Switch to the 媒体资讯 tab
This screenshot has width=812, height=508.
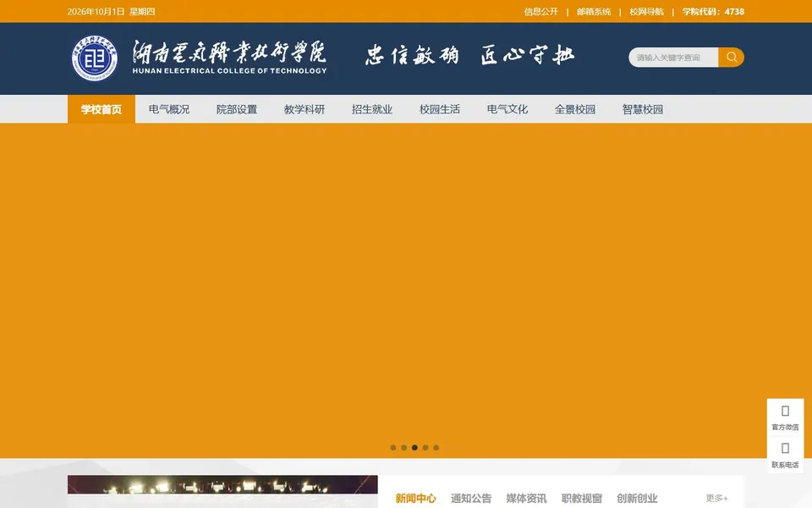pyautogui.click(x=526, y=498)
